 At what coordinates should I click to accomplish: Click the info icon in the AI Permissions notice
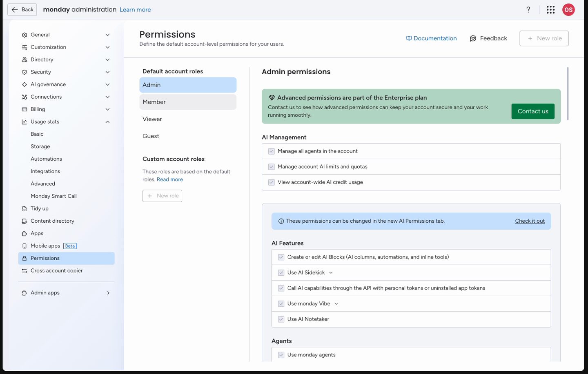coord(281,221)
